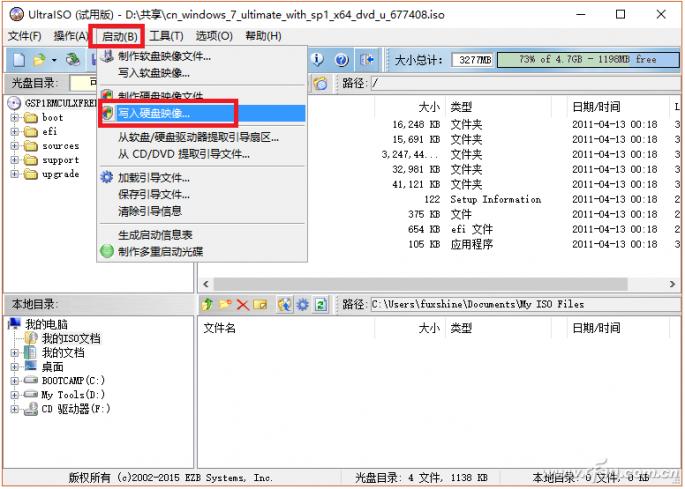
Task: Expand the sources folder node
Action: pos(14,146)
